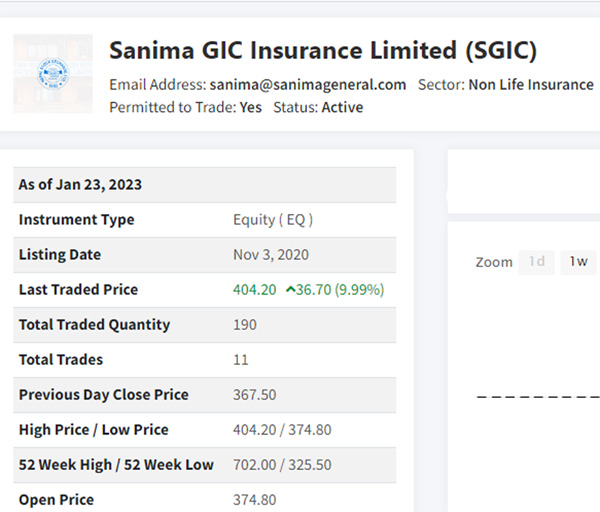Click the Open Price row label
The width and height of the screenshot is (600, 512).
click(56, 499)
